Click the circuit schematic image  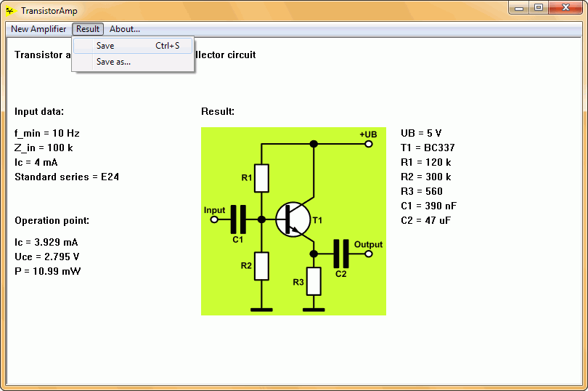click(293, 221)
